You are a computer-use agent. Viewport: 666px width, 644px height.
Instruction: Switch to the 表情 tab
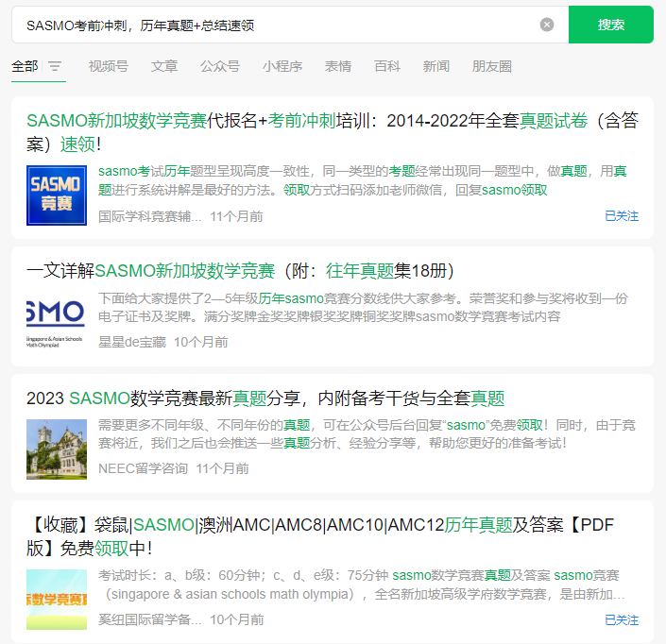tap(337, 66)
